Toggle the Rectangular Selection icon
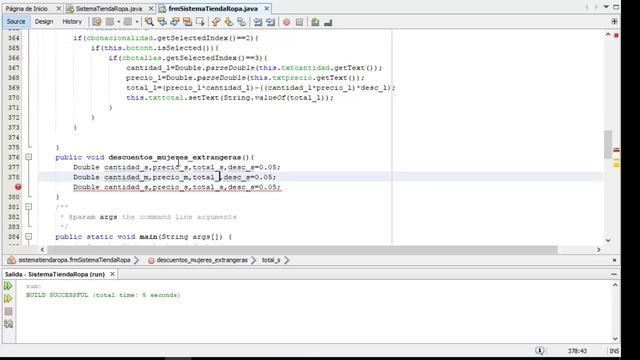This screenshot has width=640, height=360. pyautogui.click(x=200, y=22)
